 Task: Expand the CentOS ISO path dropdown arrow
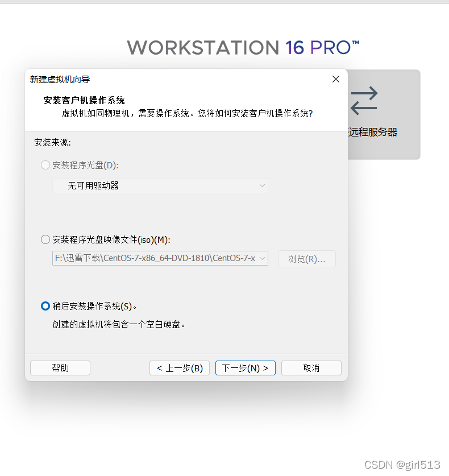pyautogui.click(x=262, y=258)
